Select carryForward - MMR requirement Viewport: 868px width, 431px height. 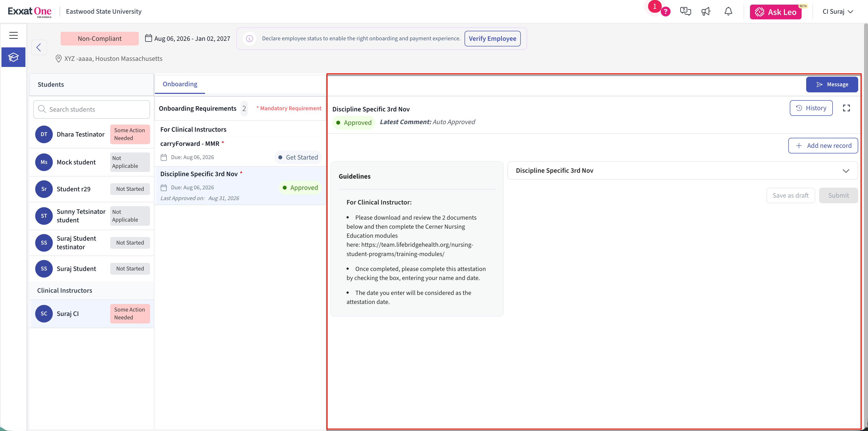pos(240,151)
